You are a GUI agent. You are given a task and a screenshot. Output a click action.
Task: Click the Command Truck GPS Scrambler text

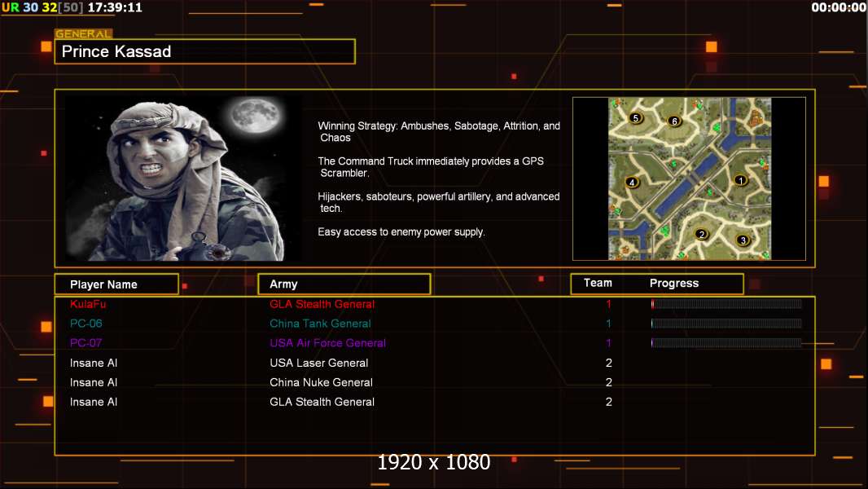click(x=431, y=167)
